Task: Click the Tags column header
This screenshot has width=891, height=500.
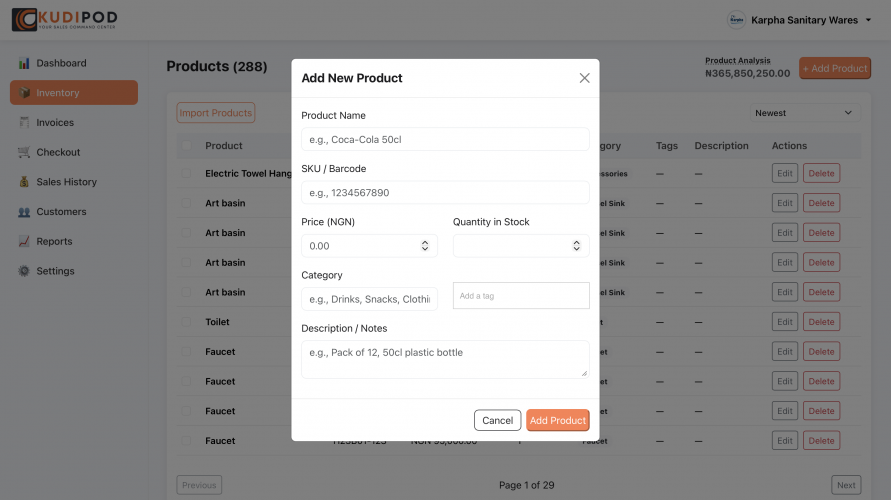Action: pos(667,145)
